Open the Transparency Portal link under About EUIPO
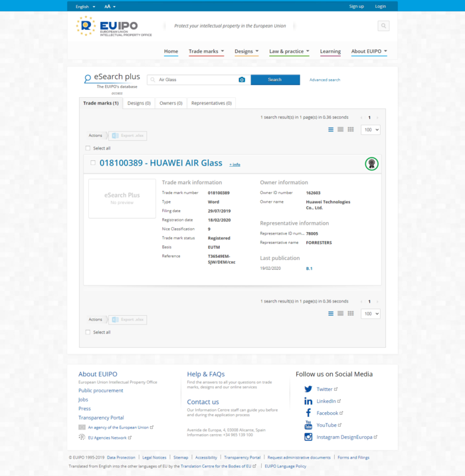Viewport: 465px width, 476px height. 101,417
